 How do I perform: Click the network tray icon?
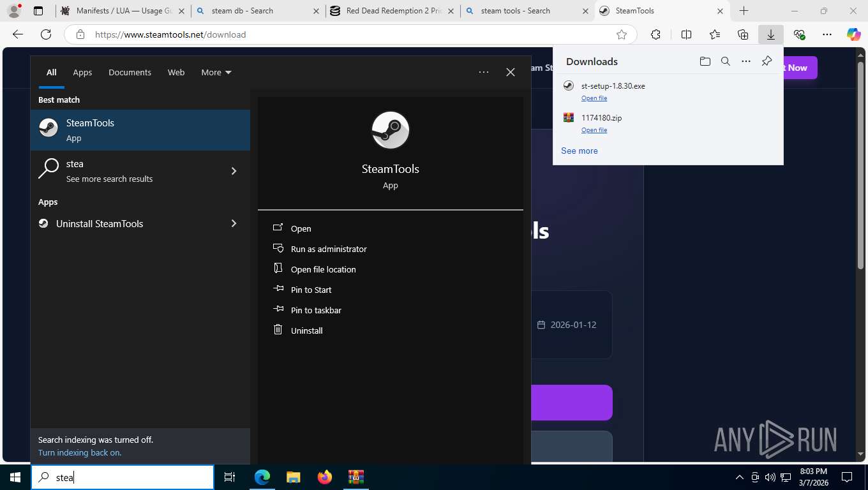786,477
